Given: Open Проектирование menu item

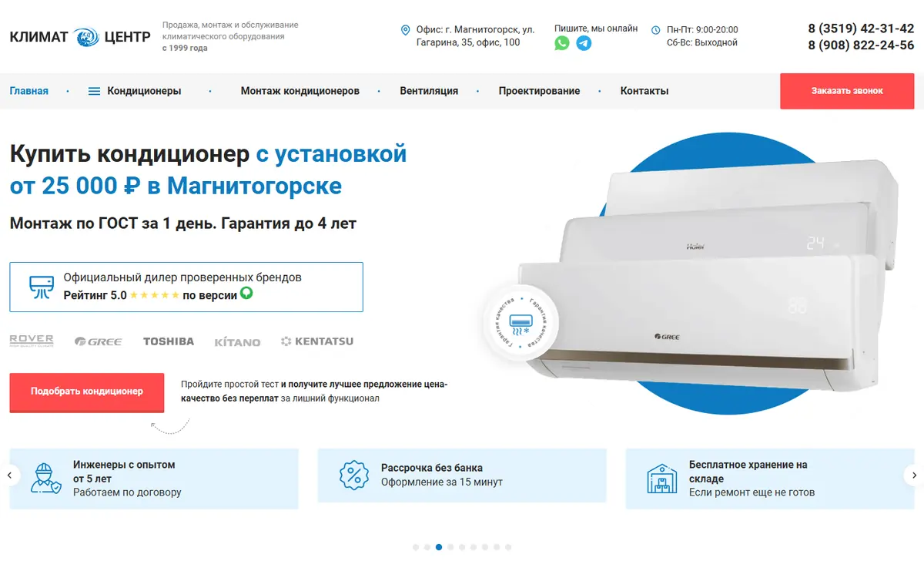Looking at the screenshot, I should click(539, 91).
